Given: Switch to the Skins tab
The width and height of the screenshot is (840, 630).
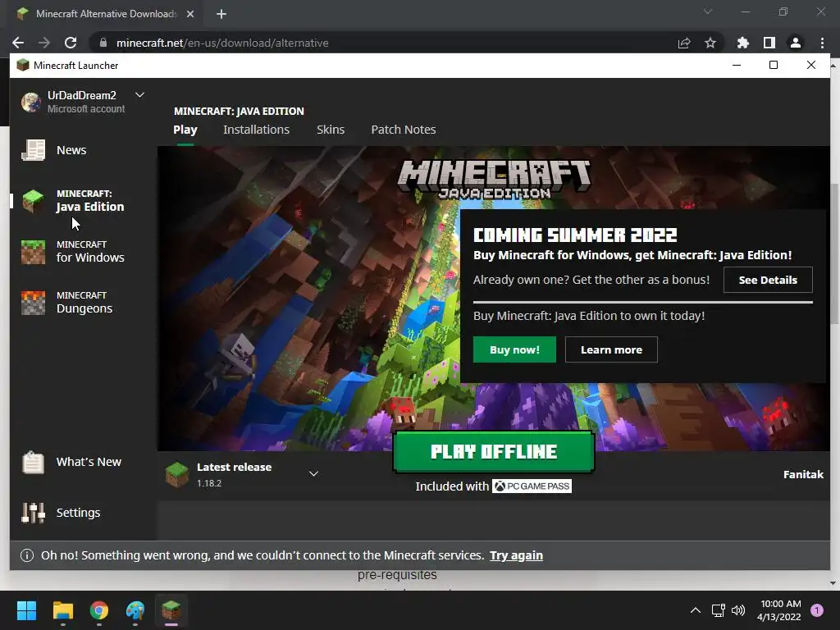Looking at the screenshot, I should tap(331, 130).
